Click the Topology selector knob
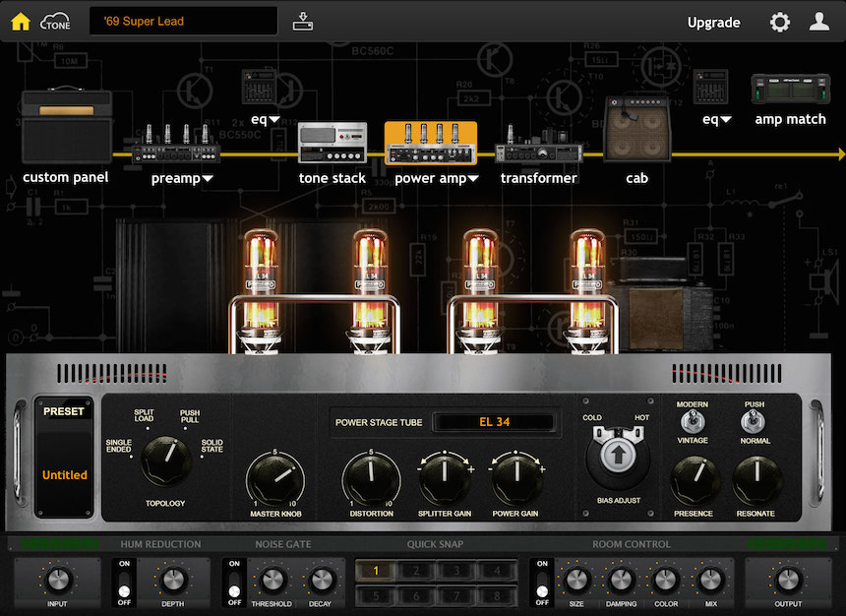 (x=166, y=462)
